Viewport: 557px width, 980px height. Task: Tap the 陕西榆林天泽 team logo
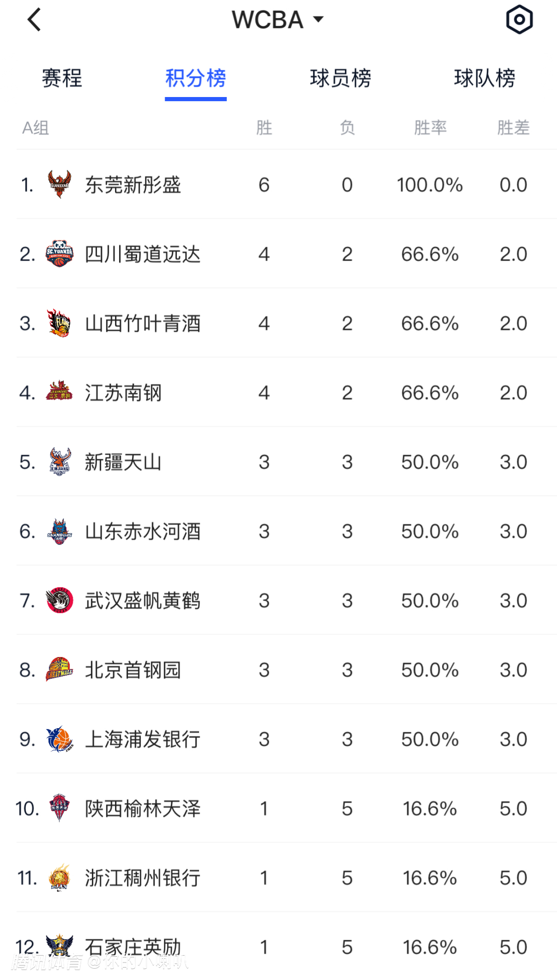tap(59, 808)
